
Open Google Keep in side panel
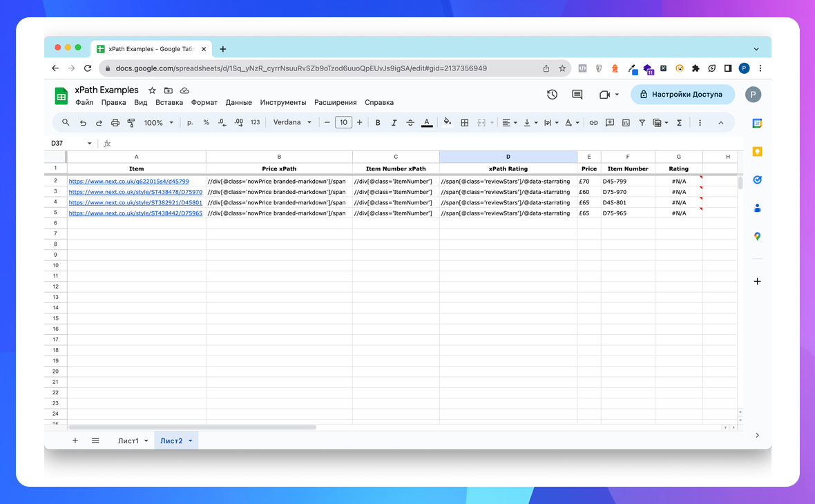pos(757,151)
